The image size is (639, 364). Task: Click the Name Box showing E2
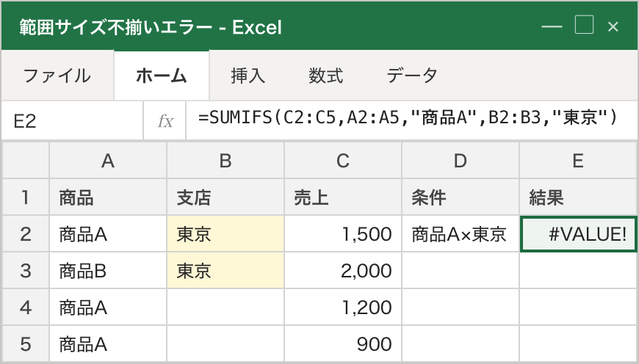72,121
